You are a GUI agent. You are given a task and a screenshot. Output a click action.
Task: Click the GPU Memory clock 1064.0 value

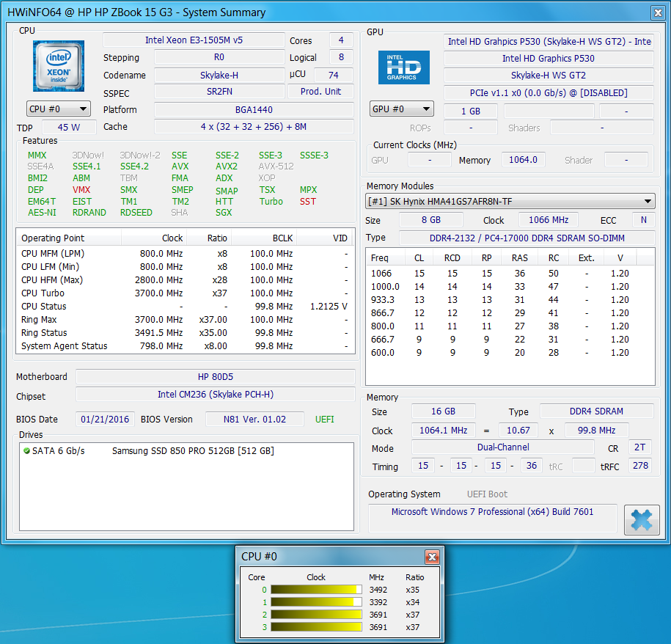click(x=523, y=160)
